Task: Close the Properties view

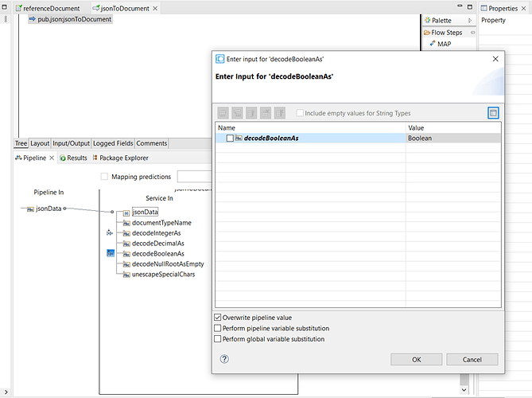Action: coord(523,8)
